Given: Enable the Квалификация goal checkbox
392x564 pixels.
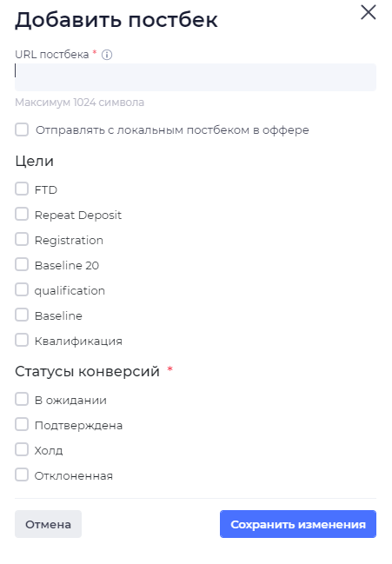Looking at the screenshot, I should click(22, 340).
